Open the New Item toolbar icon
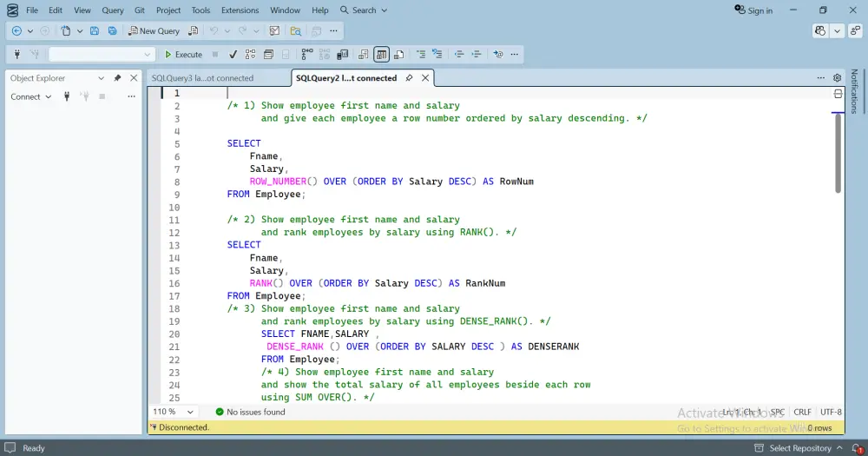 tap(66, 31)
